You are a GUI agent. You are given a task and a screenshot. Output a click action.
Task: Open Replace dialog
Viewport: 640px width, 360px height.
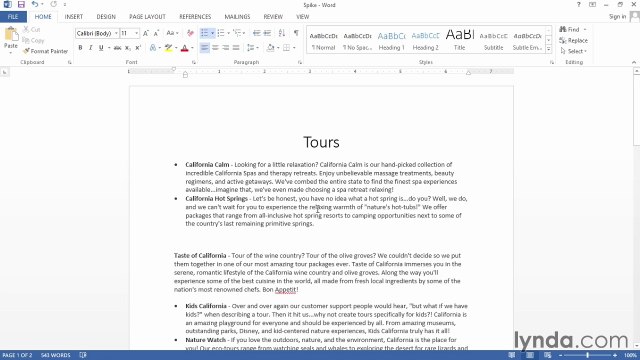pos(573,40)
